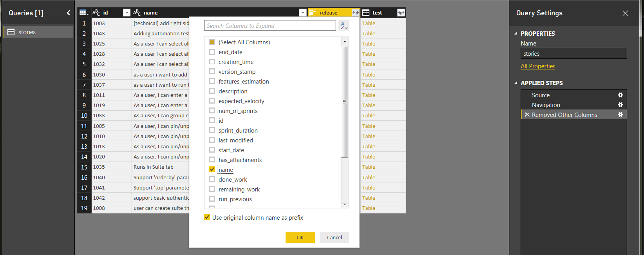This screenshot has height=255, width=644.
Task: Collapse the APPLIED STEPS section
Action: pyautogui.click(x=516, y=83)
